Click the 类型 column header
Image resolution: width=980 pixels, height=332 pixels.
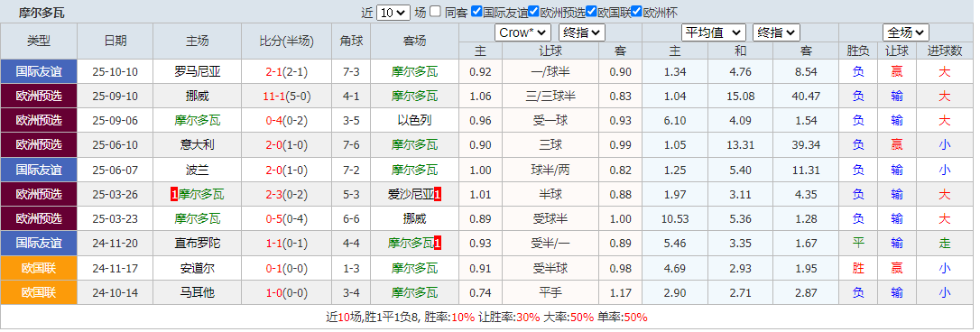coord(39,41)
